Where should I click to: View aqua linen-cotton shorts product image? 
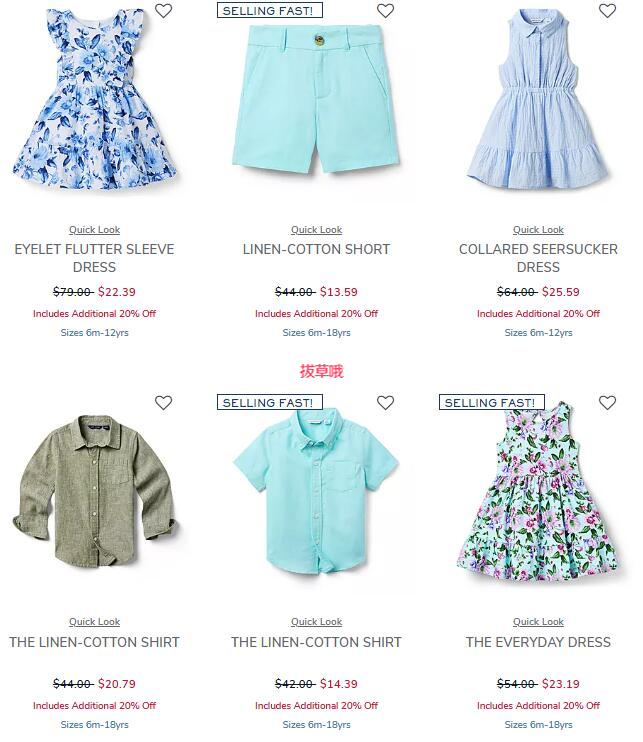(x=316, y=97)
